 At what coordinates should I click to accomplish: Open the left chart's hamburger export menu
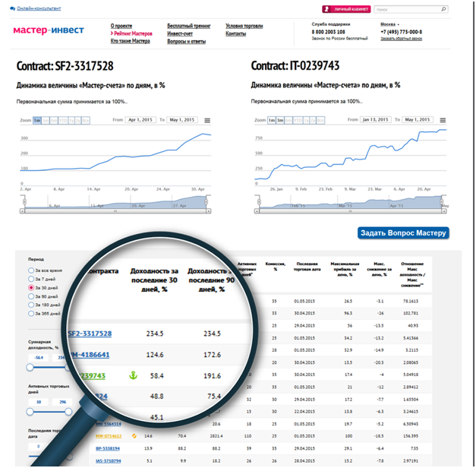[207, 121]
